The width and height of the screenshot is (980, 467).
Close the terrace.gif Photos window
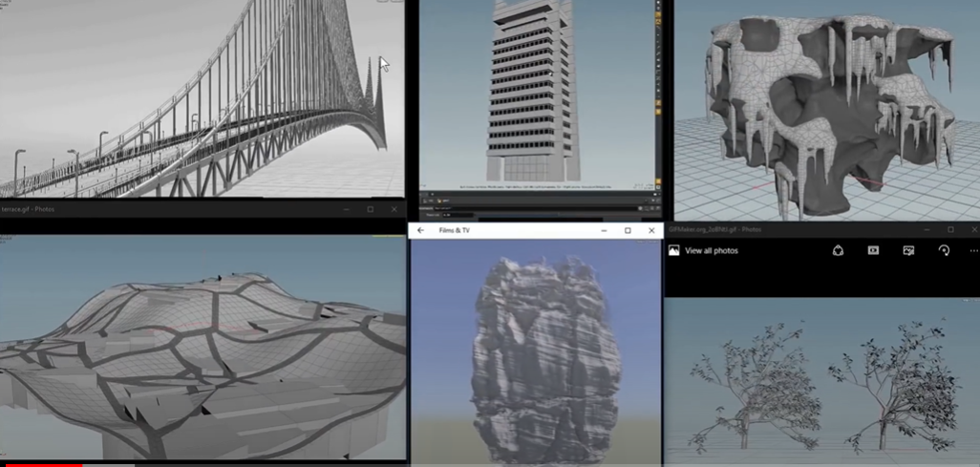click(x=394, y=209)
